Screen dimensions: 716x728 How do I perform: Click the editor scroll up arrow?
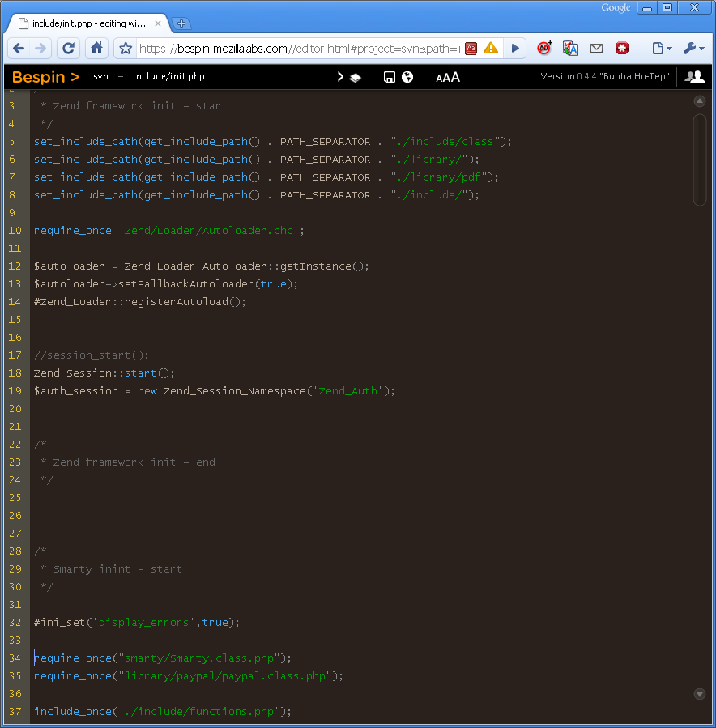click(700, 101)
